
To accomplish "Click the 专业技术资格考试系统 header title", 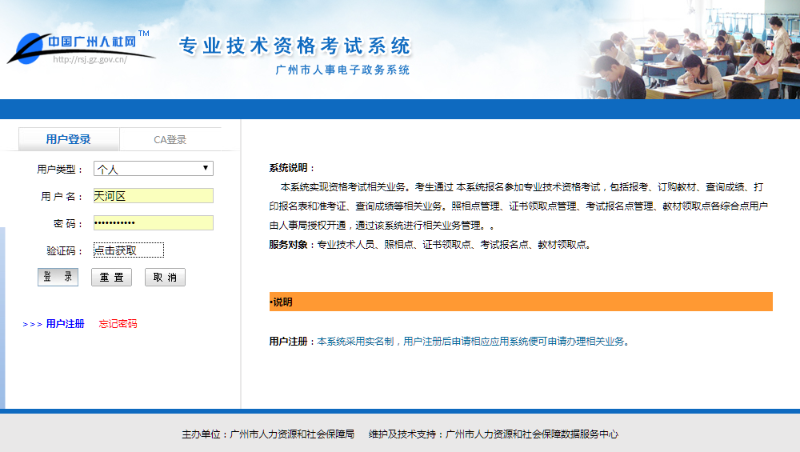I will (294, 46).
